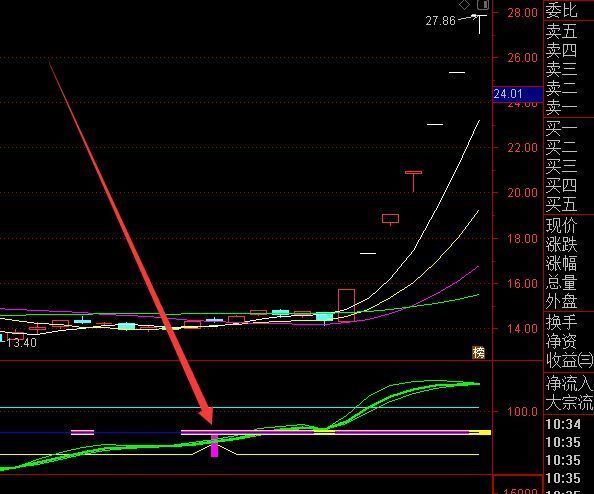This screenshot has width=594, height=494.
Task: Select the 卖一 ask row
Action: tap(561, 108)
